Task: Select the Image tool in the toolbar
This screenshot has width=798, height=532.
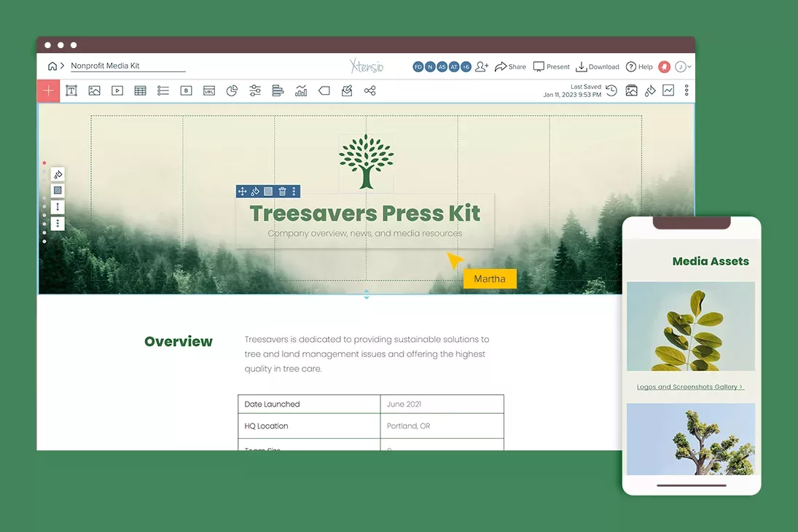Action: click(94, 90)
